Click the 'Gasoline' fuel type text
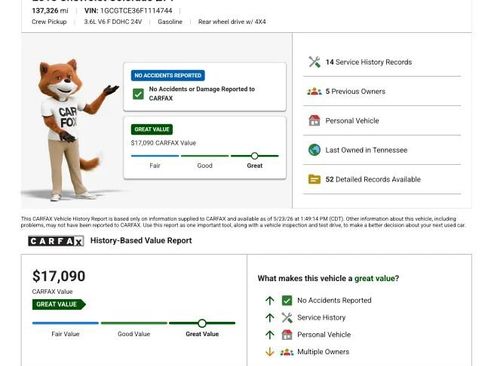The height and width of the screenshot is (366, 488). coord(170,22)
